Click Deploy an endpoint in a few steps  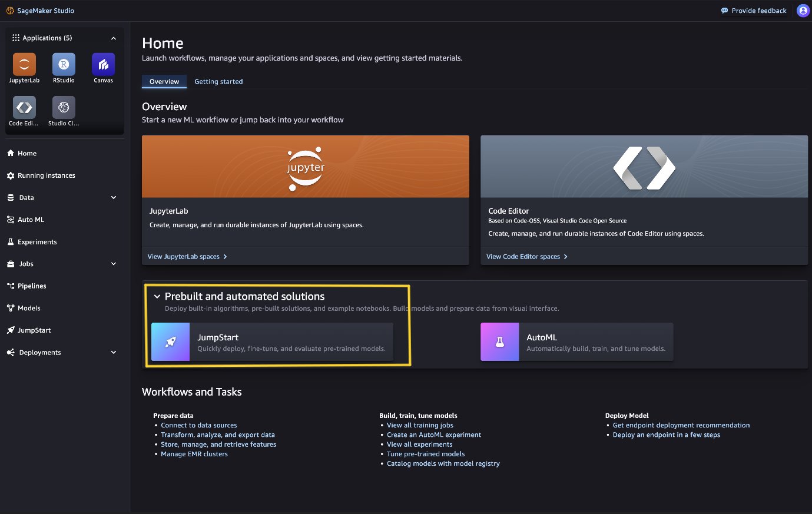point(667,435)
